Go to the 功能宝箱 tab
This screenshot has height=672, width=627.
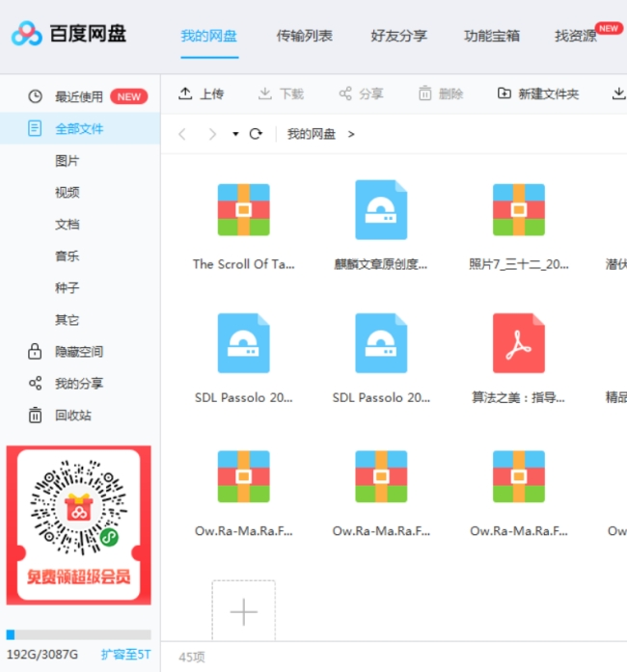[x=492, y=36]
